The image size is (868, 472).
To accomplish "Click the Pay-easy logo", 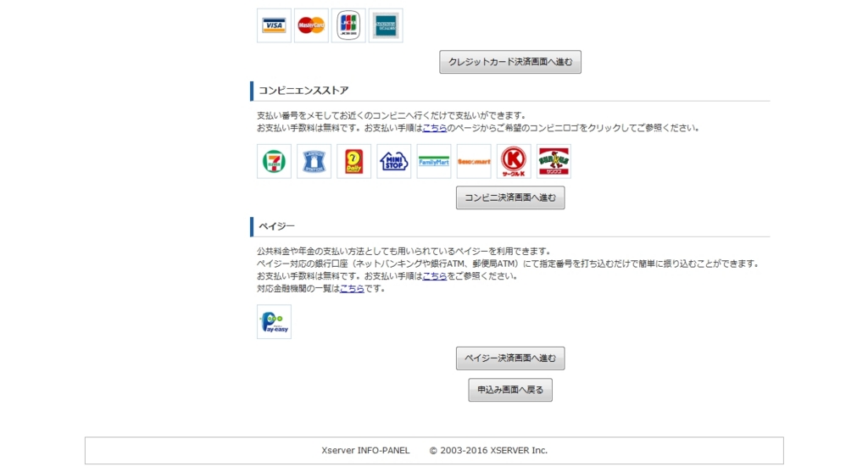I will click(x=274, y=321).
